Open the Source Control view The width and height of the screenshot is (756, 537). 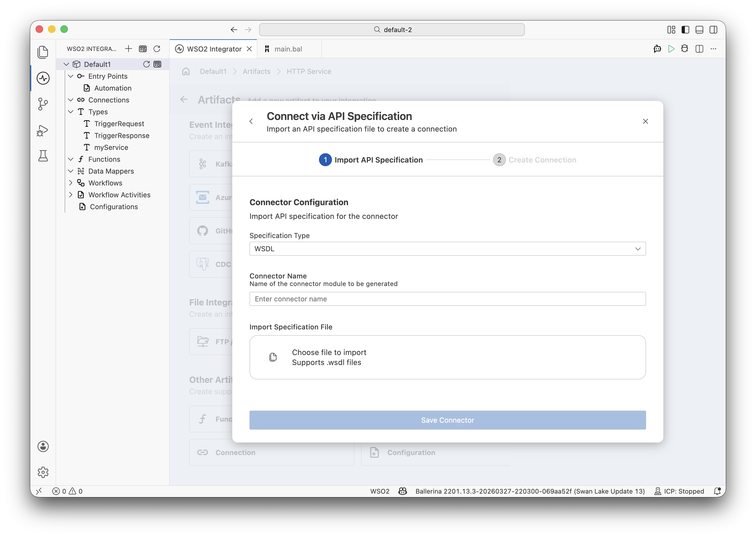pos(43,104)
